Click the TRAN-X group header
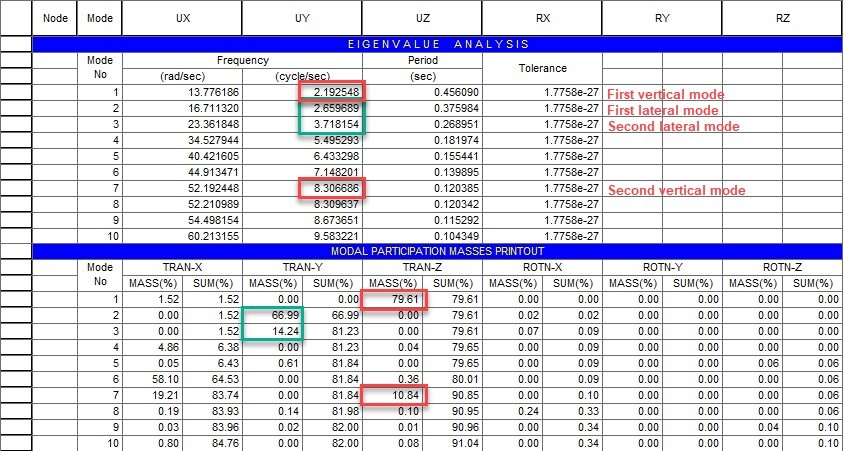 coord(182,267)
